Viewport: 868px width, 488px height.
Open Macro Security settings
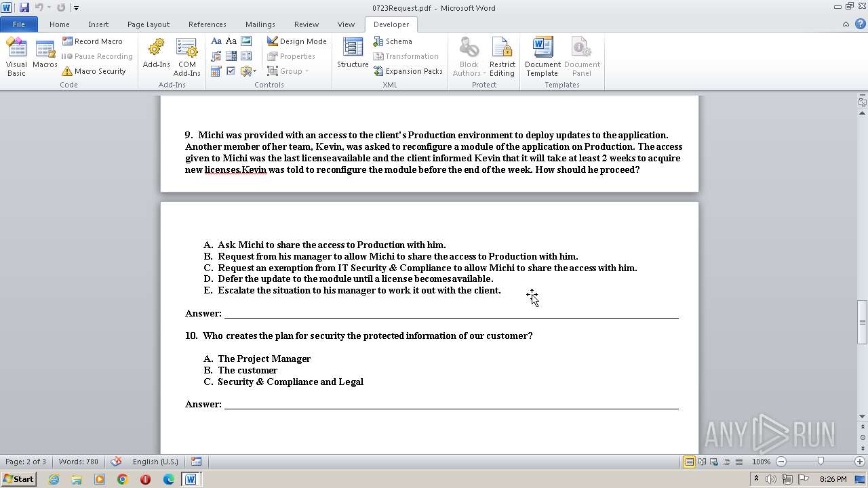pyautogui.click(x=94, y=71)
